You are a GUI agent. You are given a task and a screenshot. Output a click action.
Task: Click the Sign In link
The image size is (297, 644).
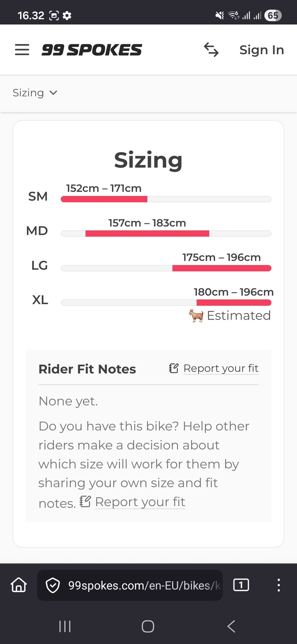pos(261,50)
